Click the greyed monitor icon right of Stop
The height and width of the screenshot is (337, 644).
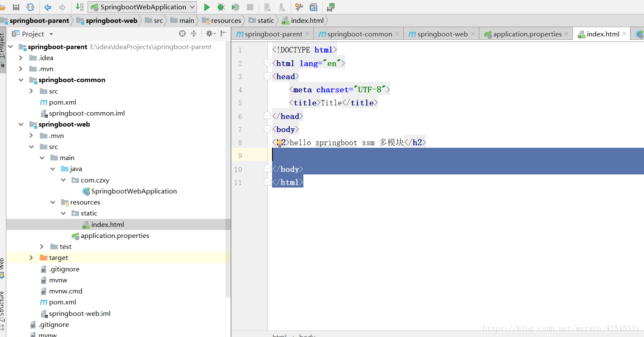267,7
